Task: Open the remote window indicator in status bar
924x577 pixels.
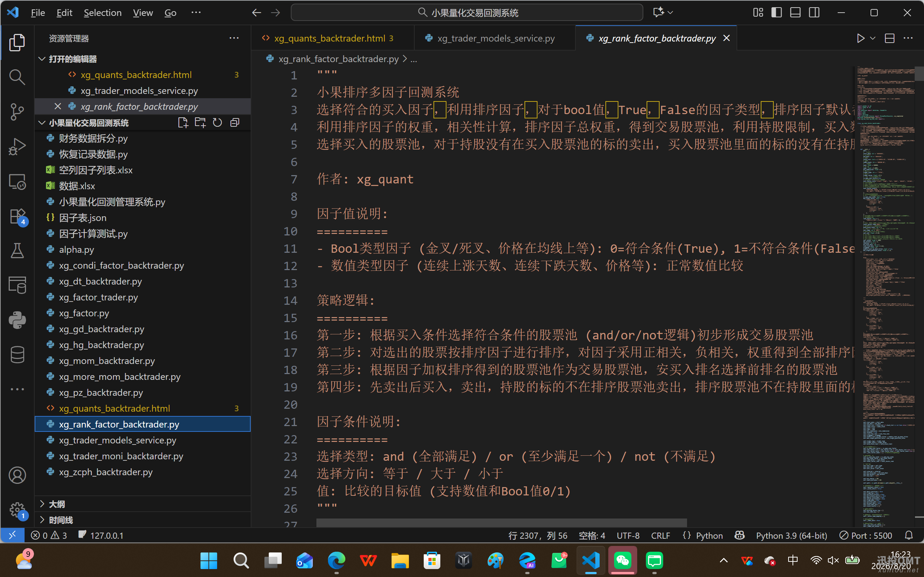Action: pos(12,535)
